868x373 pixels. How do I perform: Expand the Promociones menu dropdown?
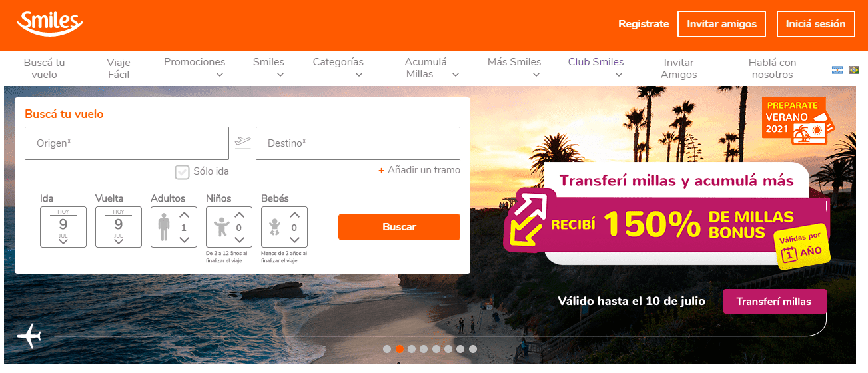pos(195,68)
